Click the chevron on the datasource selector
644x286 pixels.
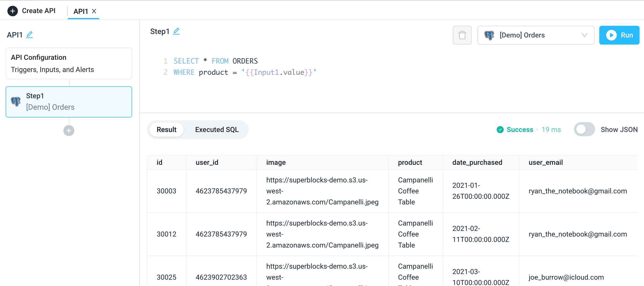[584, 35]
